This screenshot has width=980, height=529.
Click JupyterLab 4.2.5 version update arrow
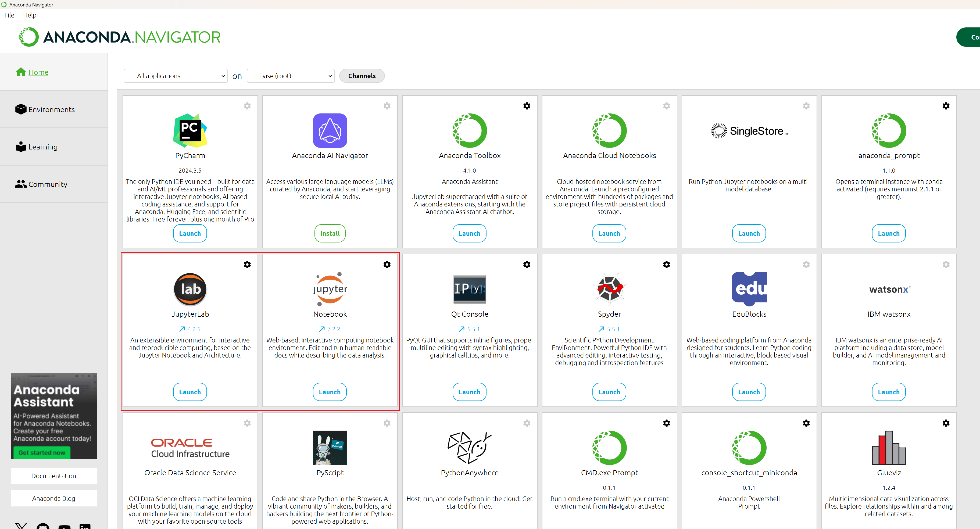pyautogui.click(x=183, y=329)
